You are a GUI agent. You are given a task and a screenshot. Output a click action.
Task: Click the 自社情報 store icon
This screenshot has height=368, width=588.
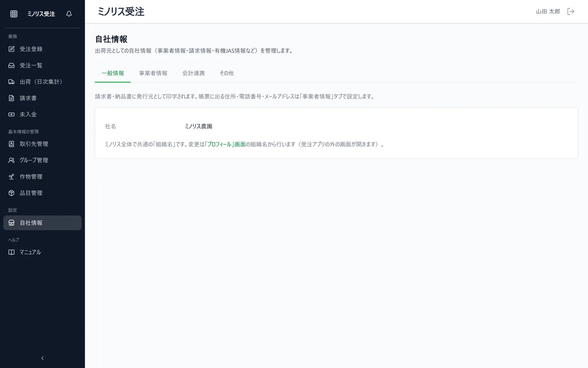tap(11, 223)
